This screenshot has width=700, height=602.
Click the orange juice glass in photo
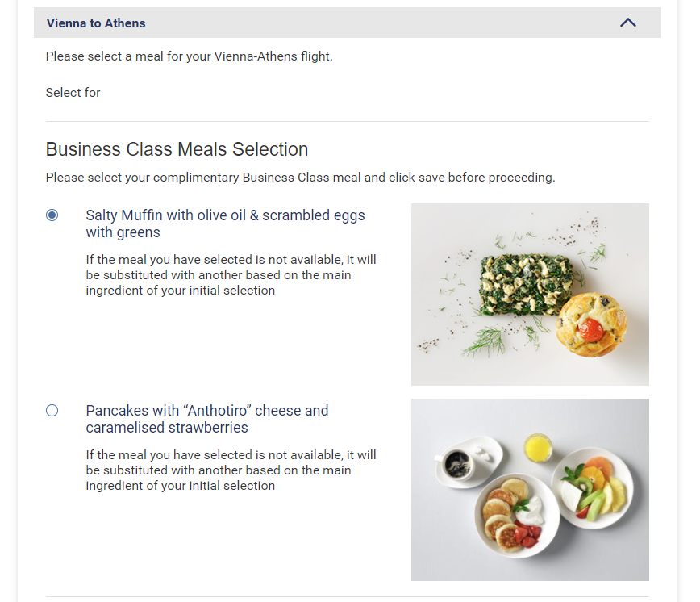[x=536, y=447]
